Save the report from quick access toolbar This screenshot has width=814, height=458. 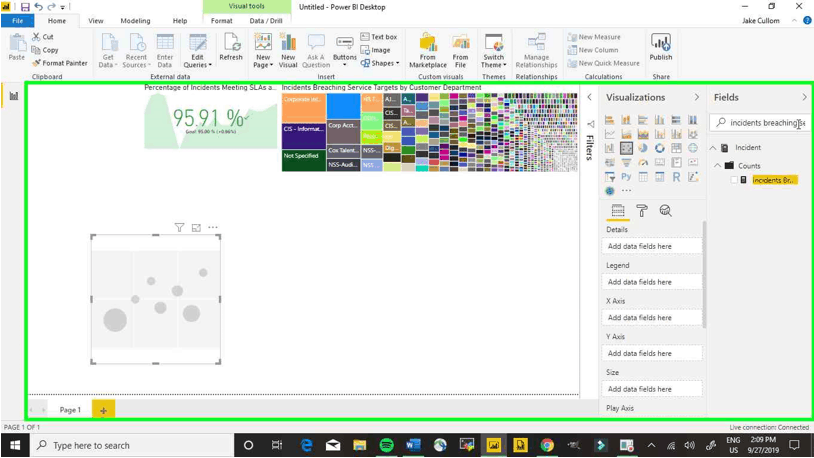point(25,7)
